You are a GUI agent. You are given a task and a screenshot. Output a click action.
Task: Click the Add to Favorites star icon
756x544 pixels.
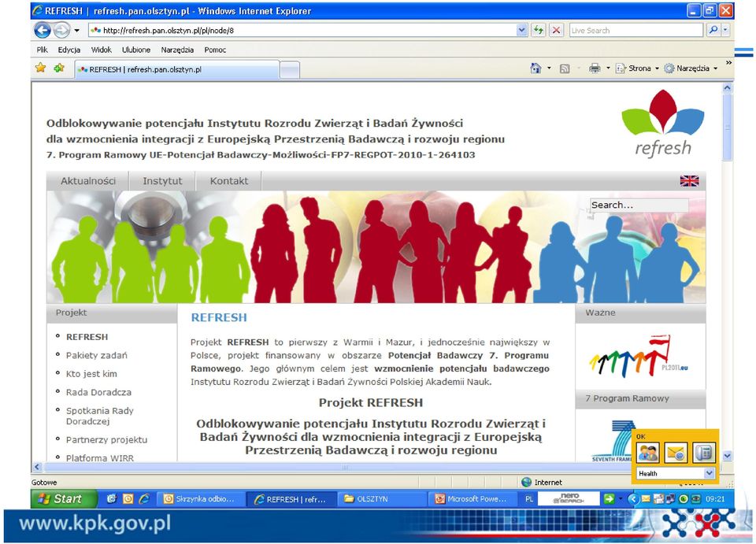(59, 68)
